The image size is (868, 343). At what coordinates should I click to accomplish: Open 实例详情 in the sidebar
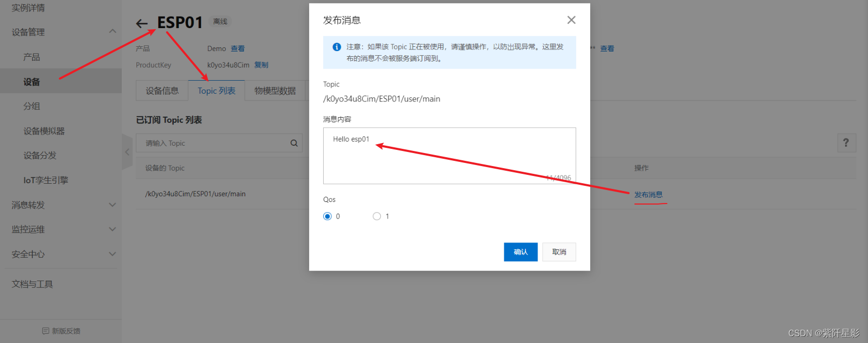(x=28, y=8)
